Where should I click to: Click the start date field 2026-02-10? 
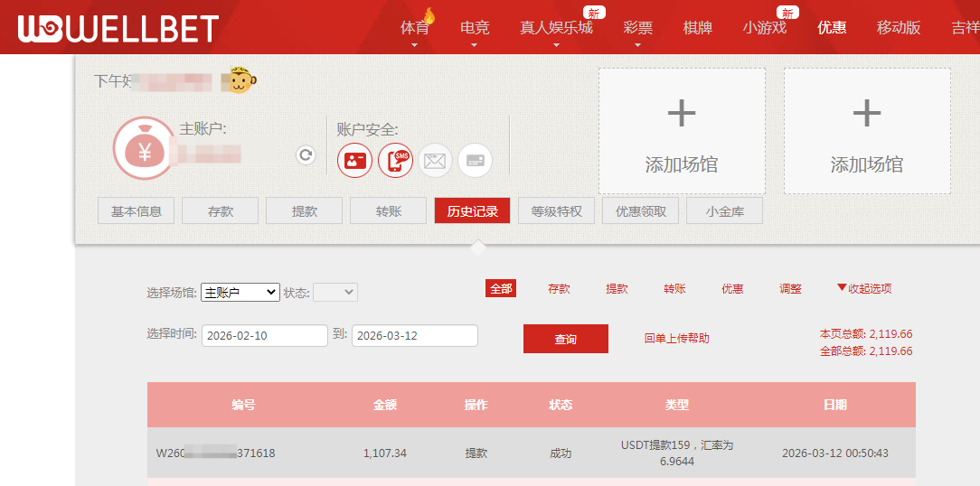(x=264, y=336)
